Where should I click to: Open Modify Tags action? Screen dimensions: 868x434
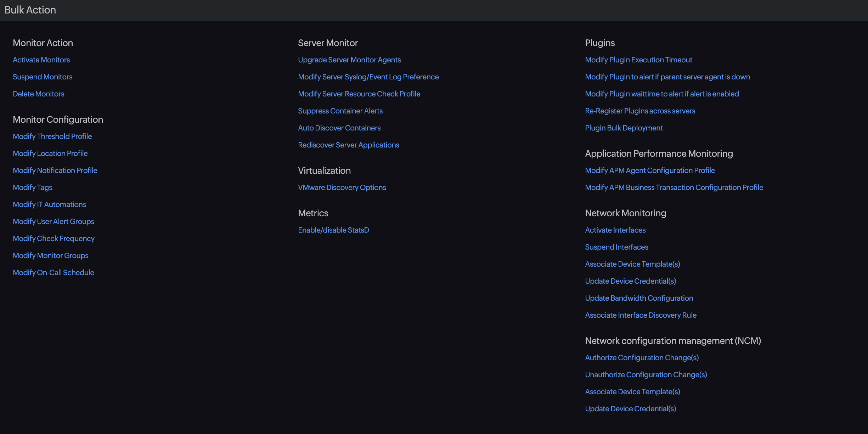pyautogui.click(x=33, y=188)
